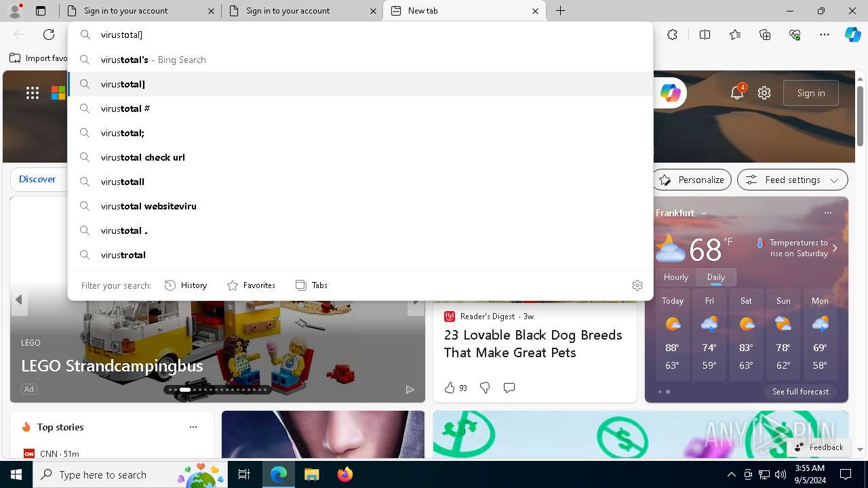The height and width of the screenshot is (488, 868).
Task: Click the Sign in button
Action: tap(811, 93)
